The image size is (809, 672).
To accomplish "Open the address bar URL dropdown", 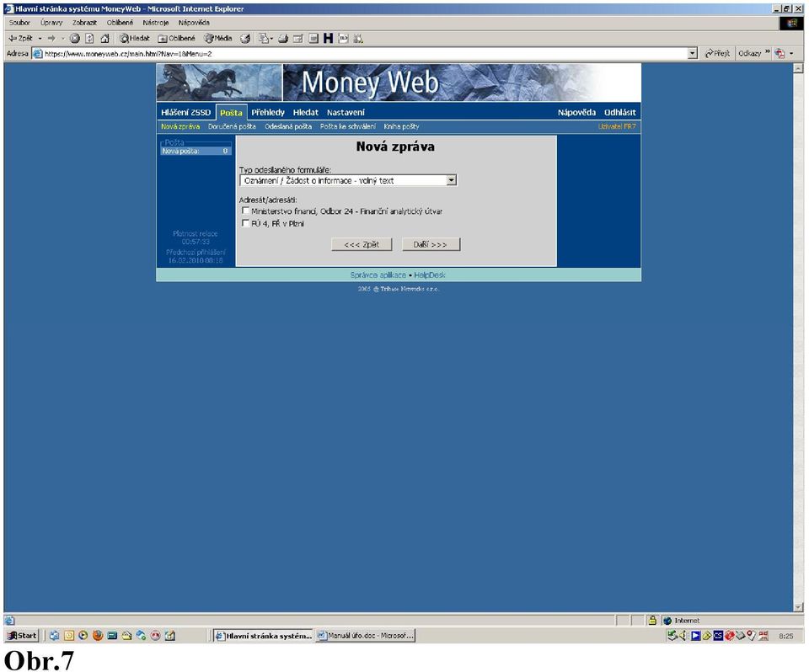I will (x=693, y=53).
